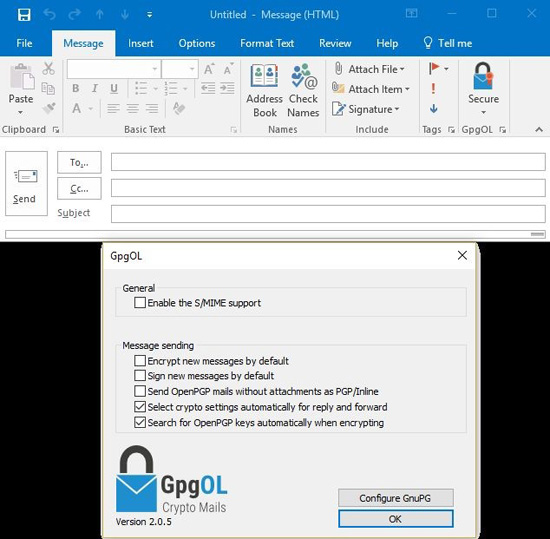Click the Clear Formatting icon
This screenshot has height=539, width=550.
click(x=179, y=108)
